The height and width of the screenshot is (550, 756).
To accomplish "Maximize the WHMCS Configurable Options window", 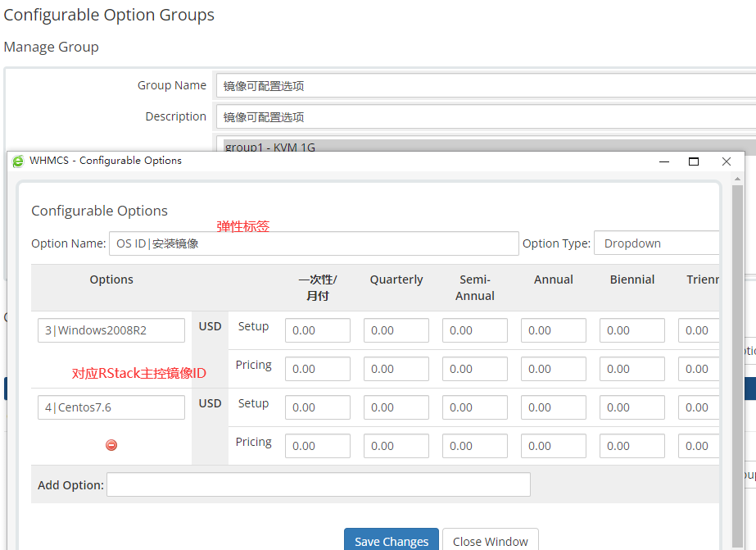I will click(694, 161).
